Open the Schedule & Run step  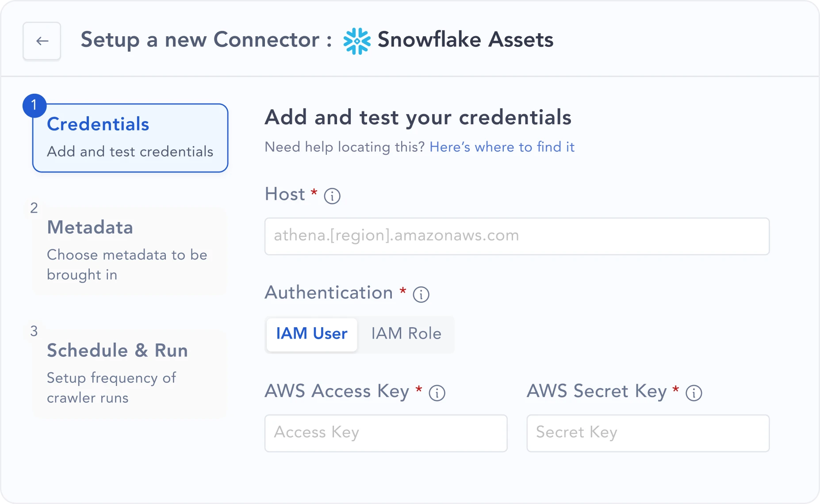coord(129,374)
